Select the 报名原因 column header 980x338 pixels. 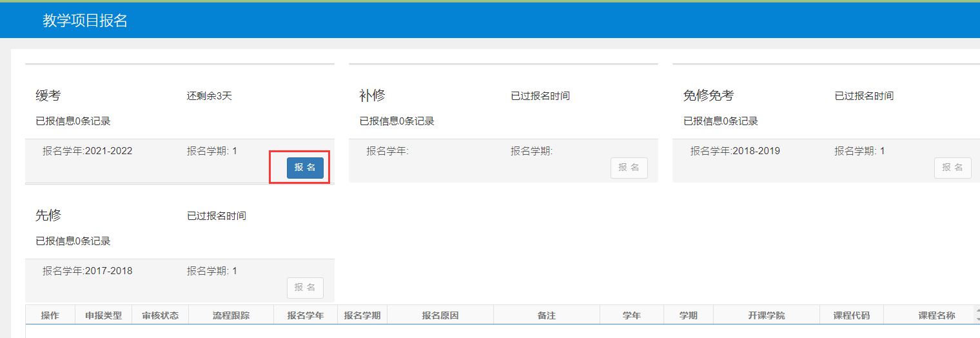pyautogui.click(x=440, y=315)
